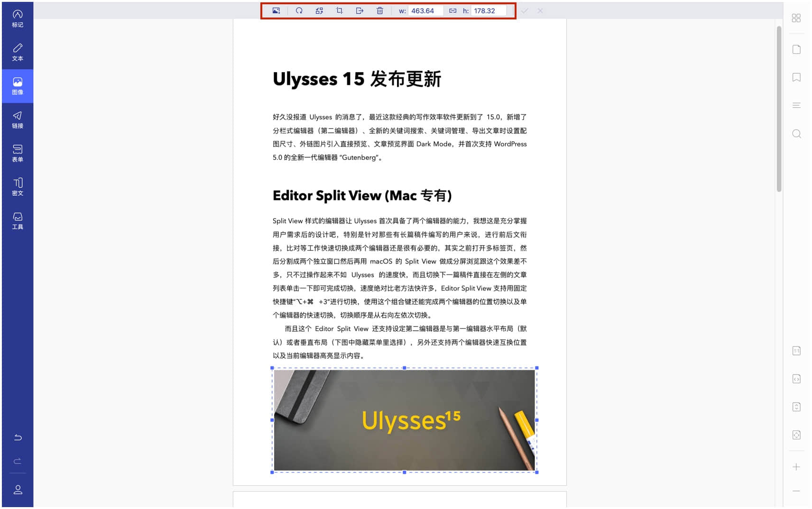Open the 链接 link tool

[18, 119]
